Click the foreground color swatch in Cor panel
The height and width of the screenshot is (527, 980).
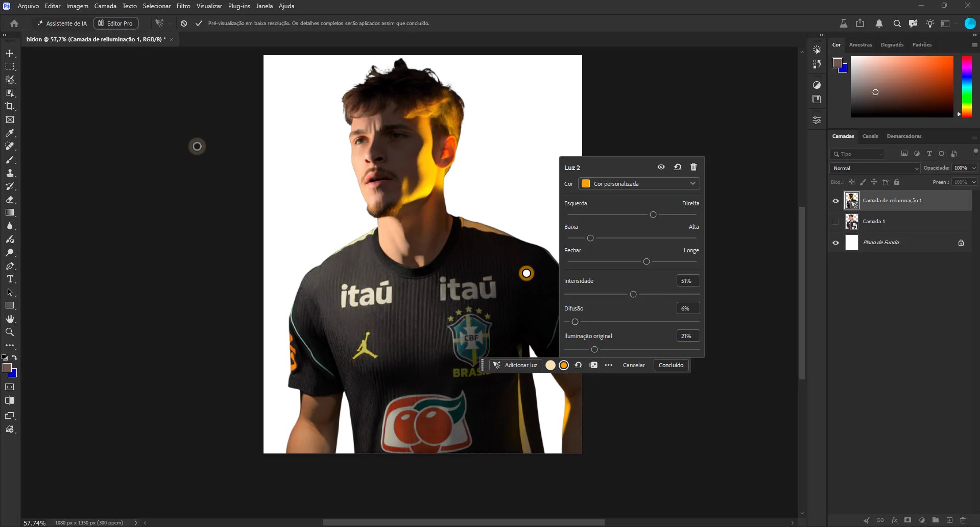(x=838, y=63)
